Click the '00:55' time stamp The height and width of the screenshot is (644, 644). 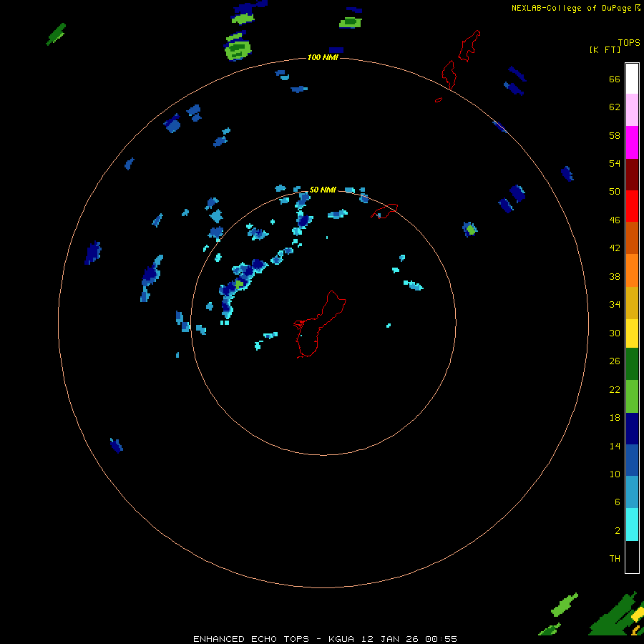[x=441, y=639]
